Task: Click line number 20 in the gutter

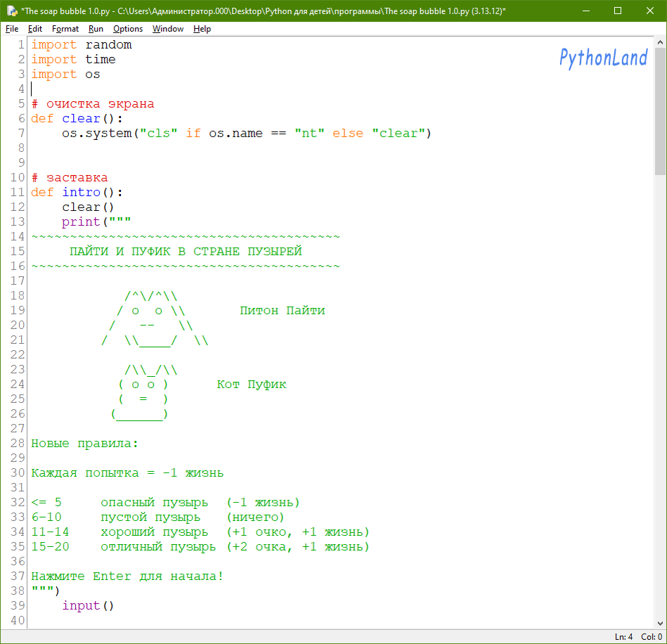Action: click(x=18, y=326)
